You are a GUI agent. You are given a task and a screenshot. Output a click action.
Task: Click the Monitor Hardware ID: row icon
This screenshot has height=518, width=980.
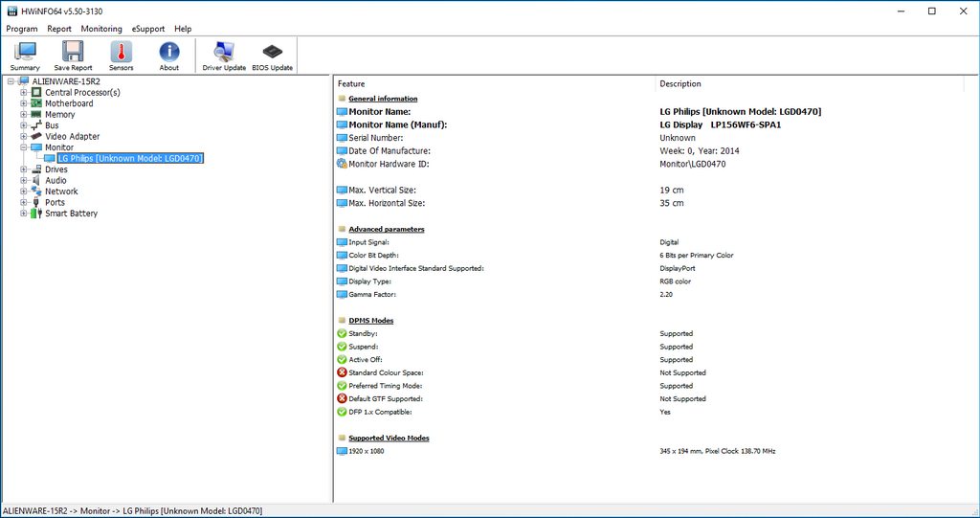point(342,164)
